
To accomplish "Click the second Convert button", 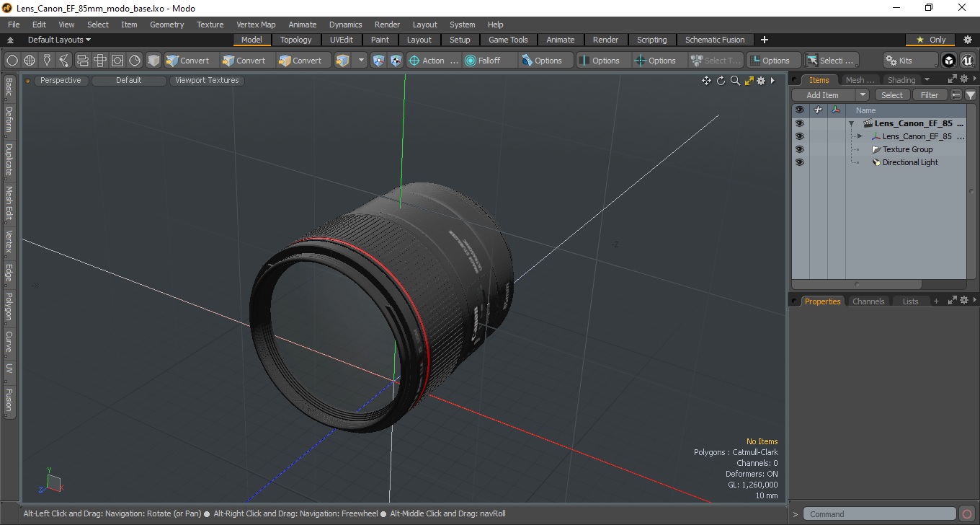I will tap(247, 61).
